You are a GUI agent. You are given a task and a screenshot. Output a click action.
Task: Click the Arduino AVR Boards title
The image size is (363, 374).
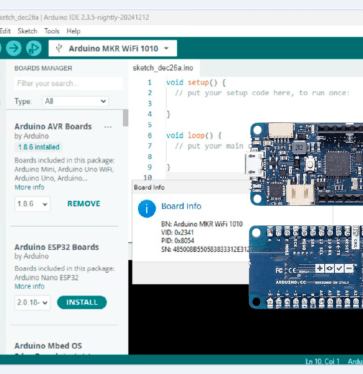click(x=53, y=127)
